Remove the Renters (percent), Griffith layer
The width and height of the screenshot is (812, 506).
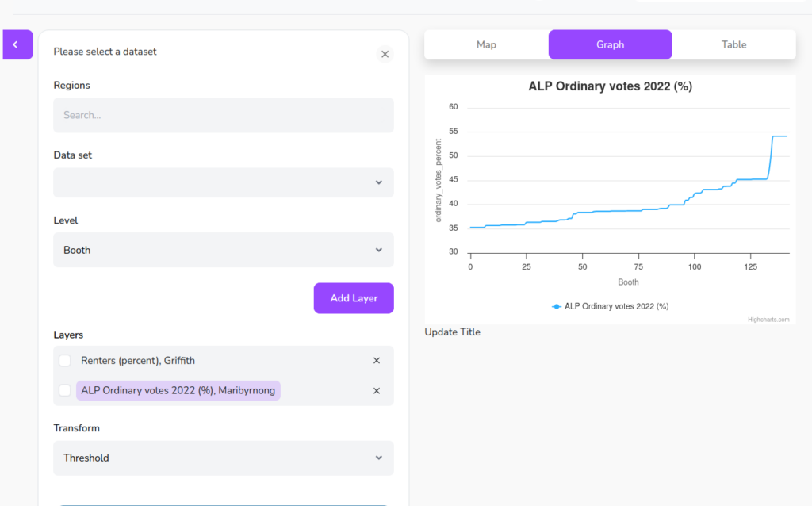[x=377, y=361]
